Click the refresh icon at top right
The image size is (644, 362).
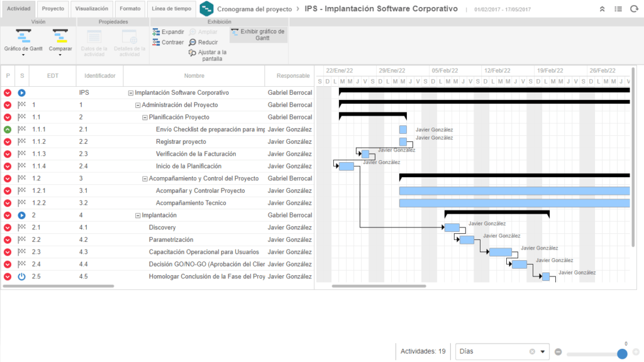click(x=633, y=9)
